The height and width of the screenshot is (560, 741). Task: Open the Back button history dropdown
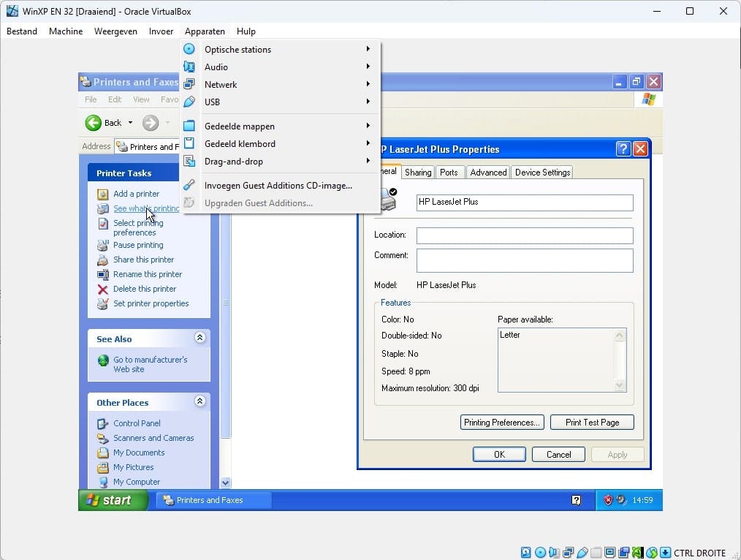pos(130,123)
